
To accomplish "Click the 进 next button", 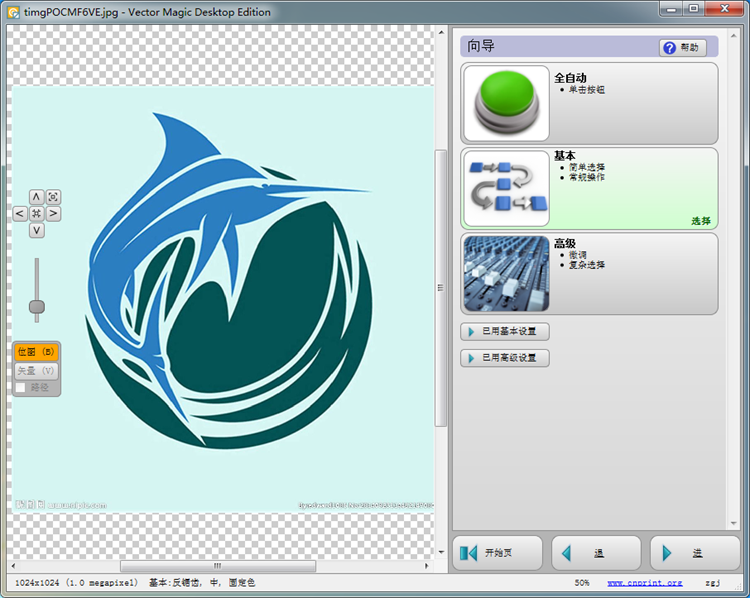I will pyautogui.click(x=695, y=553).
